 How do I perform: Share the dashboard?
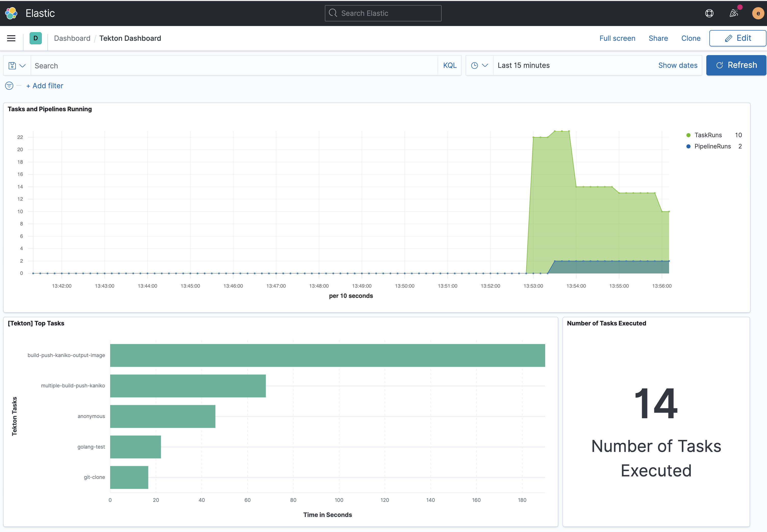coord(658,38)
